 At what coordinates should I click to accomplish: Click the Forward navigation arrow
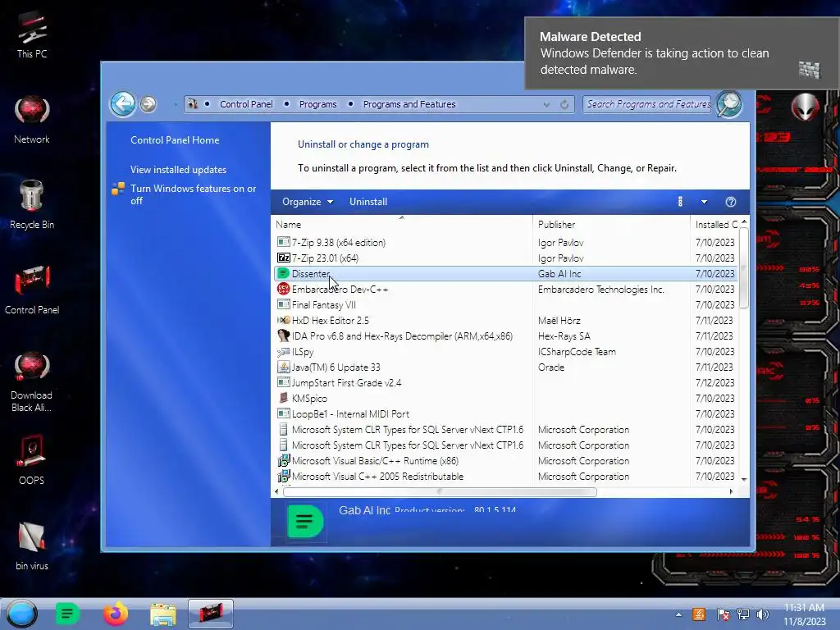coord(148,104)
